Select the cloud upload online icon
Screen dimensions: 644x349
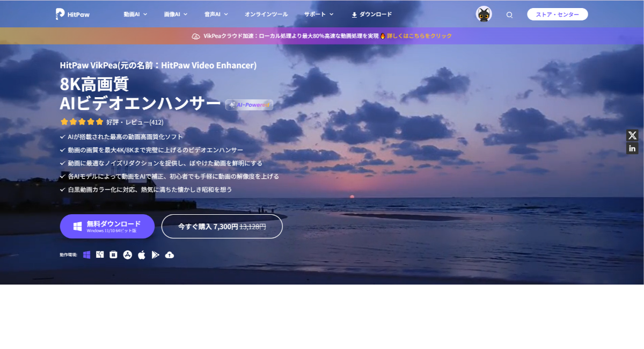[x=170, y=255]
